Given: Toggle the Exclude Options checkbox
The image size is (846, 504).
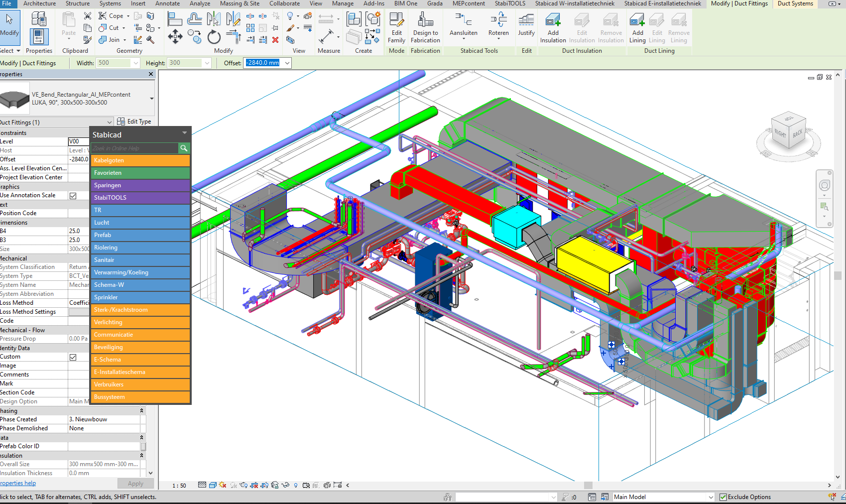Looking at the screenshot, I should 723,497.
